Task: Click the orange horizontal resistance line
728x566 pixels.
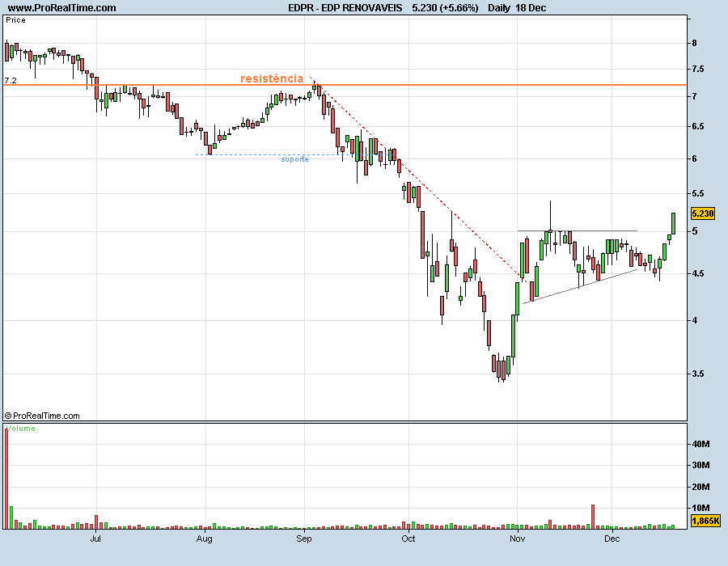Action: click(345, 85)
